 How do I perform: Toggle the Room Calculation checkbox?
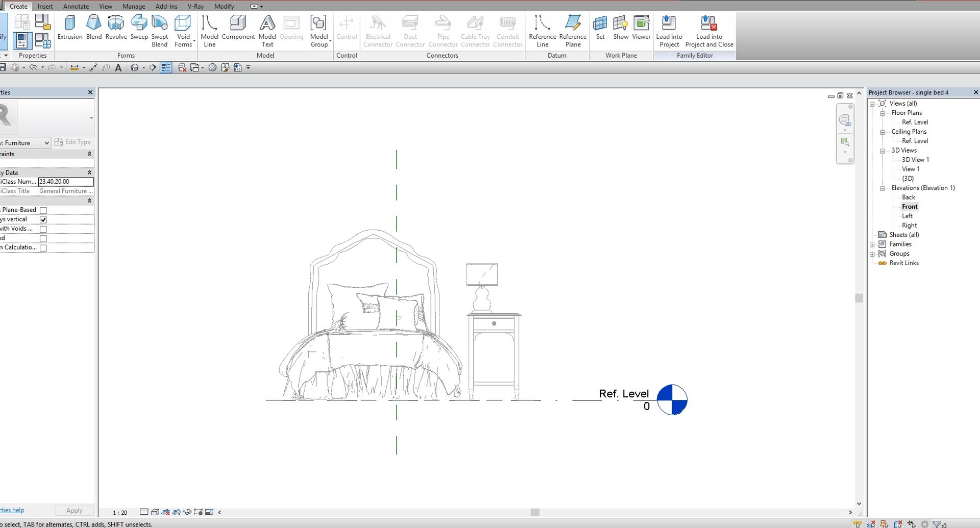(x=43, y=248)
